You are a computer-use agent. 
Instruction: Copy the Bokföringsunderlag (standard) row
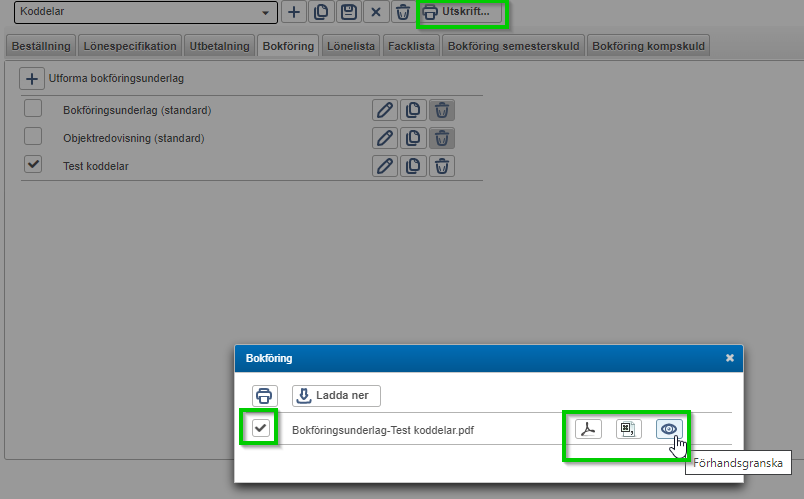[x=413, y=110]
